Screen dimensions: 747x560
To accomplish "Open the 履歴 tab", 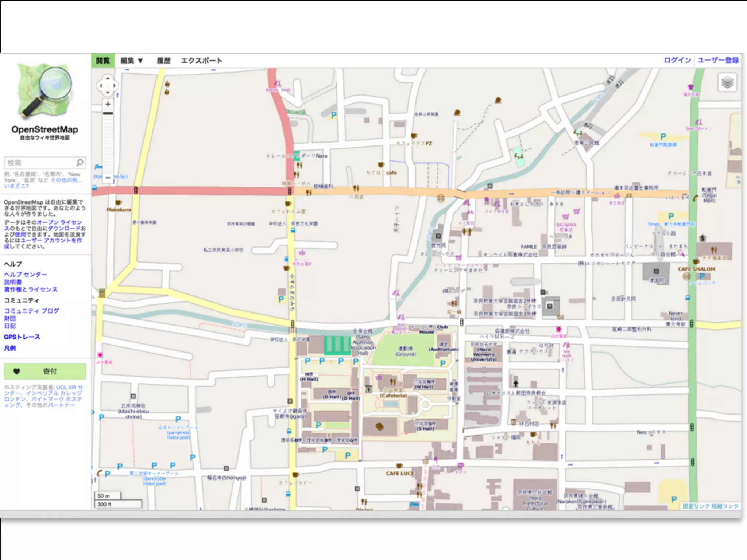I will tap(163, 61).
